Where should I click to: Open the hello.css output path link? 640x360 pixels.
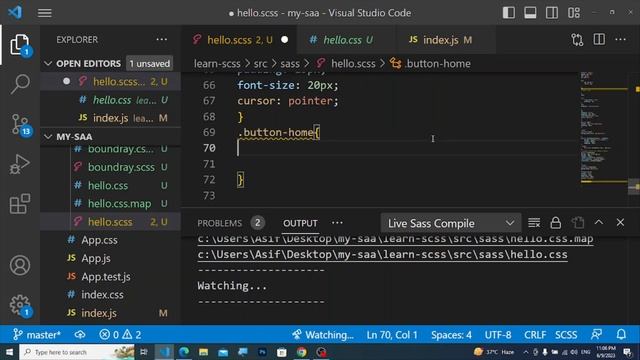[x=382, y=255]
